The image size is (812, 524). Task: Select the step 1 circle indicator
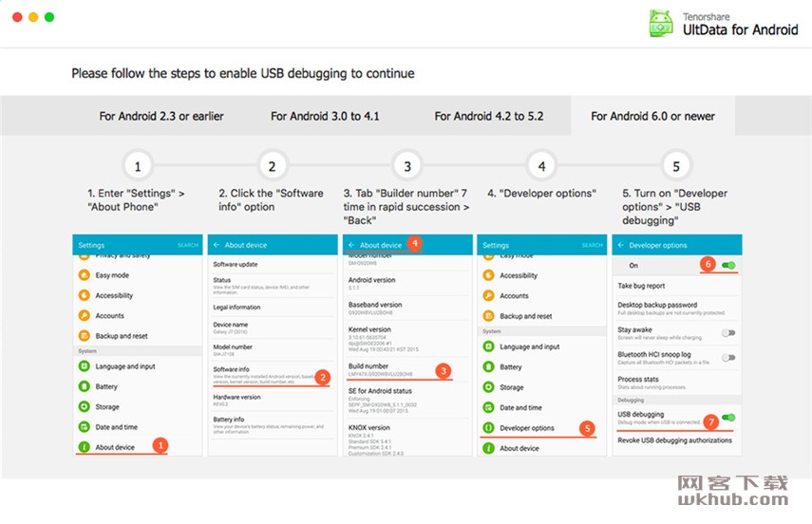point(137,166)
